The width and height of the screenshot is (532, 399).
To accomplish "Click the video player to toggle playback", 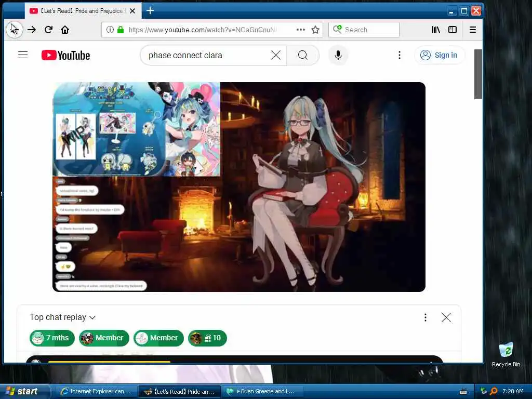I will [239, 187].
